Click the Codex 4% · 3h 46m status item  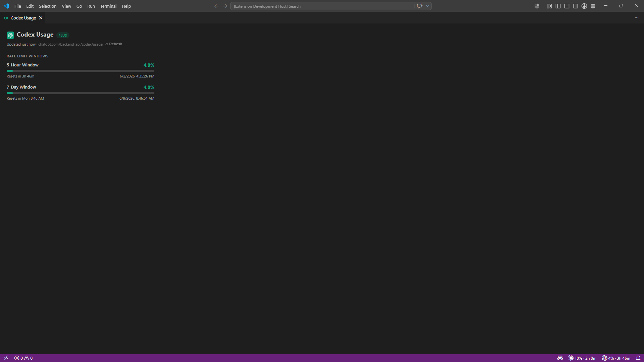[616, 358]
